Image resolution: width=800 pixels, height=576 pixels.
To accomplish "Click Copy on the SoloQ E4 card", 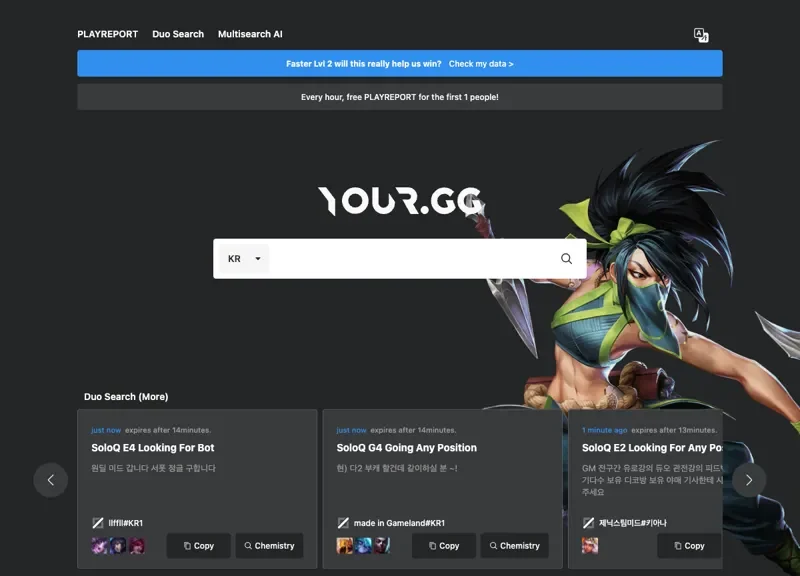I will pyautogui.click(x=198, y=546).
